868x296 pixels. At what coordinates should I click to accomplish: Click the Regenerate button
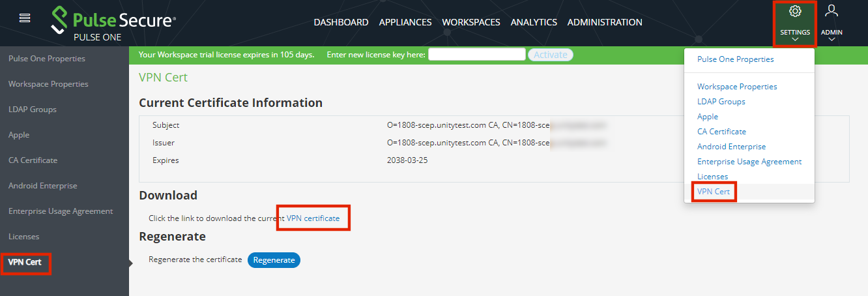[274, 260]
